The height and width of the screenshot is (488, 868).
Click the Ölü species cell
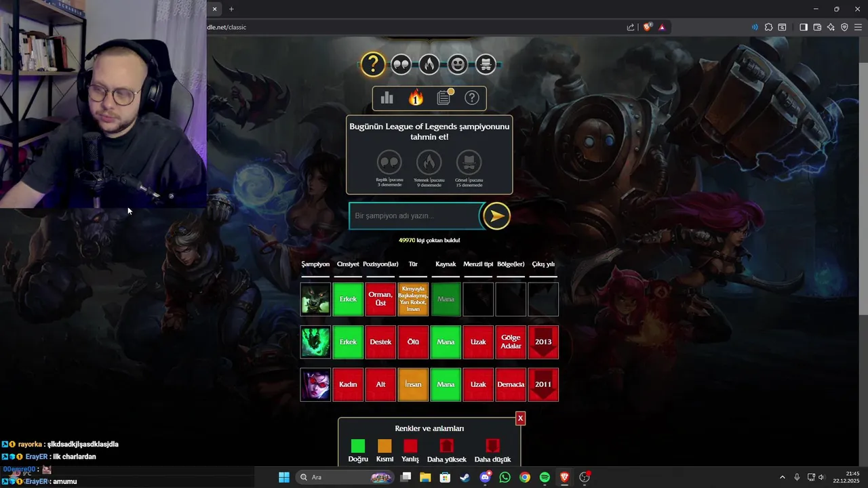413,342
